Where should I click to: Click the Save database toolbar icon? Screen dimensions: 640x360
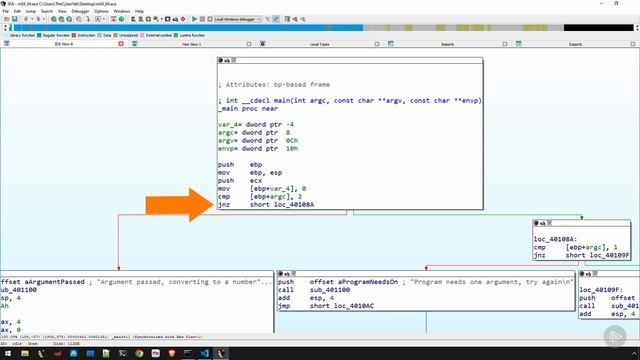15,19
